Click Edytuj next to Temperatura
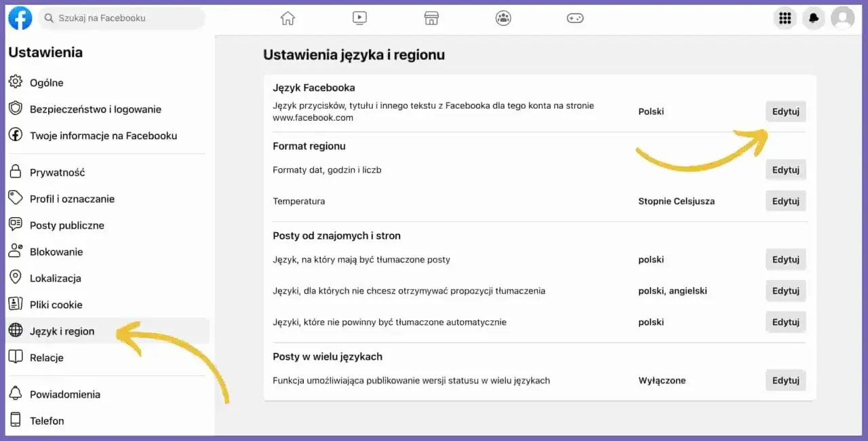Screen dimensions: 868x441 coord(785,201)
